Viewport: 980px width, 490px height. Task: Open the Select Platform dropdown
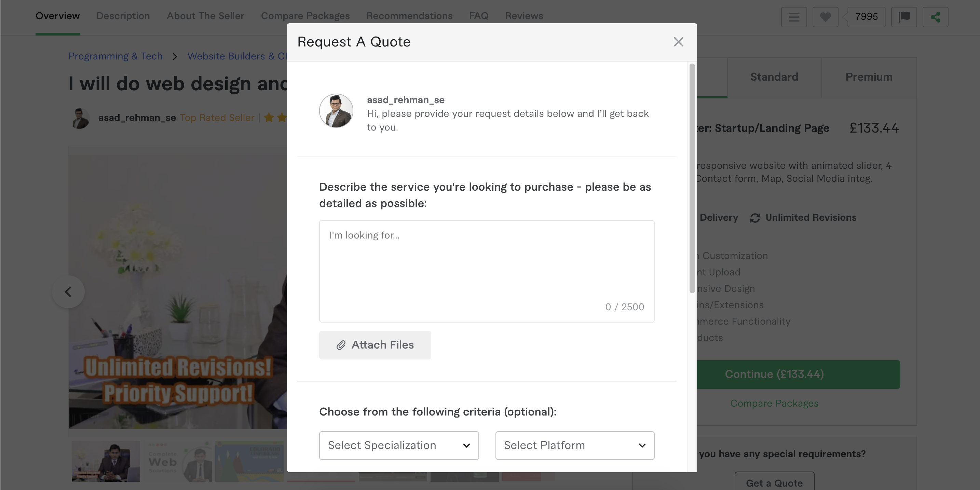[x=574, y=445]
